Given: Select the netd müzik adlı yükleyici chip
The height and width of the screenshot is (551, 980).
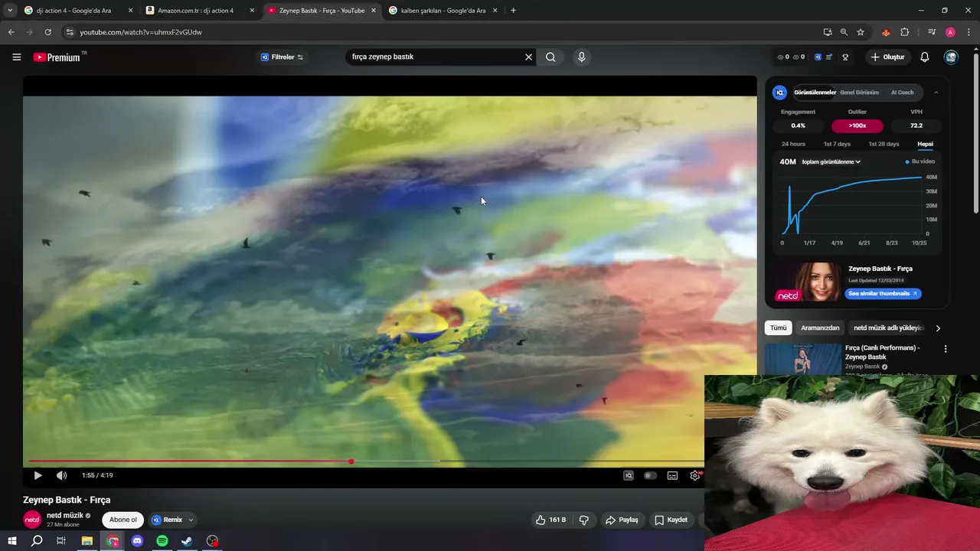Looking at the screenshot, I should coord(889,328).
